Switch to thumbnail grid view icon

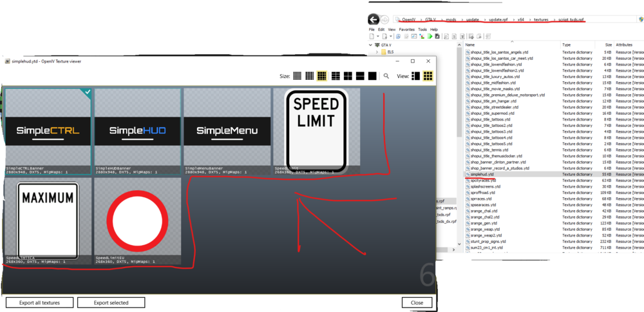click(428, 75)
